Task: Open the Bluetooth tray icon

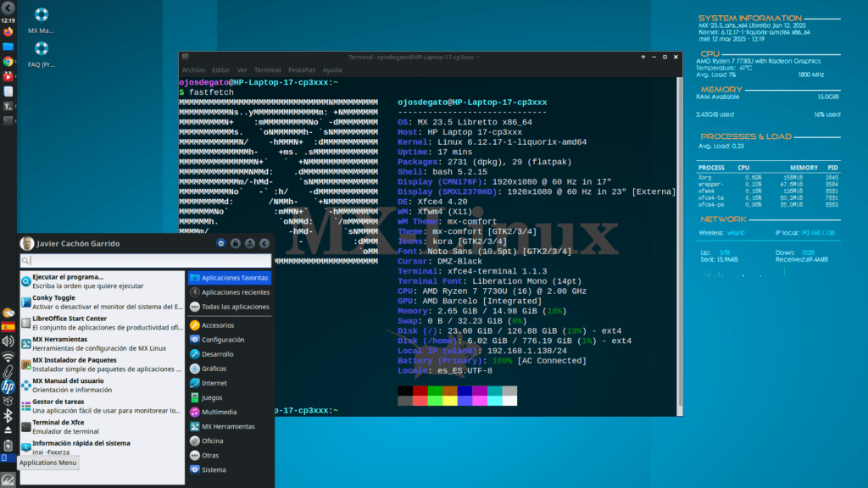Action: coord(8,415)
